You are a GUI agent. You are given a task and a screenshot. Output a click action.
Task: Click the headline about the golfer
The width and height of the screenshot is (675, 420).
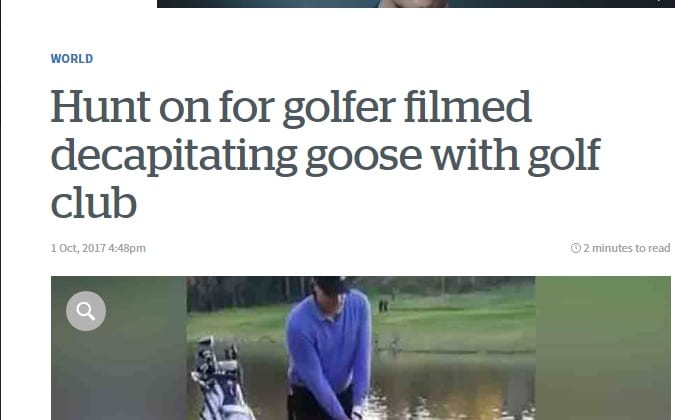[325, 154]
